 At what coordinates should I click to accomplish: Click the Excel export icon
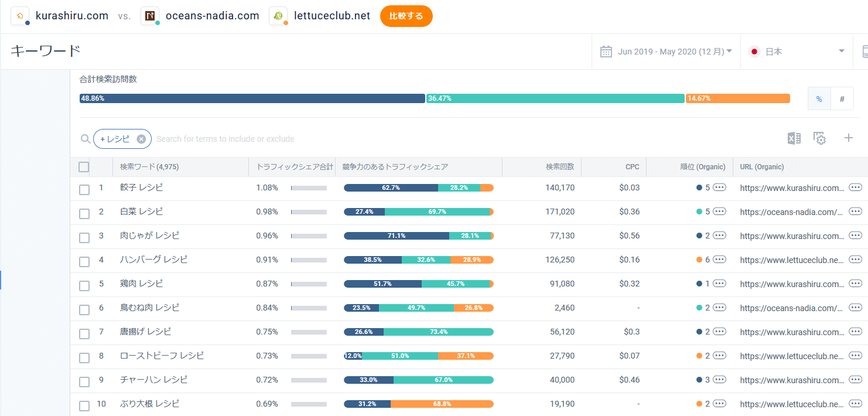[794, 138]
